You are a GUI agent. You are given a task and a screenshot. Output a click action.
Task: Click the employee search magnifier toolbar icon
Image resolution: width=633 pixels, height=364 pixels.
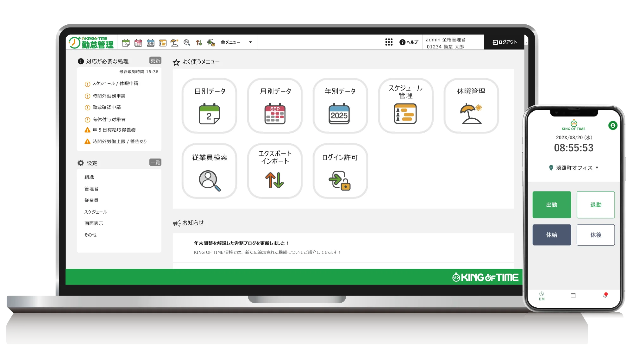tap(187, 43)
